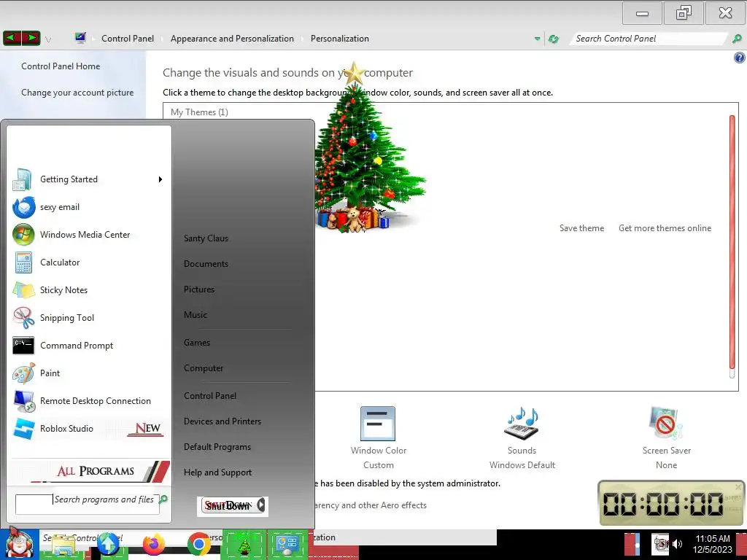Screen dimensions: 747x560
Task: Click the Control Panel taskbar icon
Action: point(287,544)
